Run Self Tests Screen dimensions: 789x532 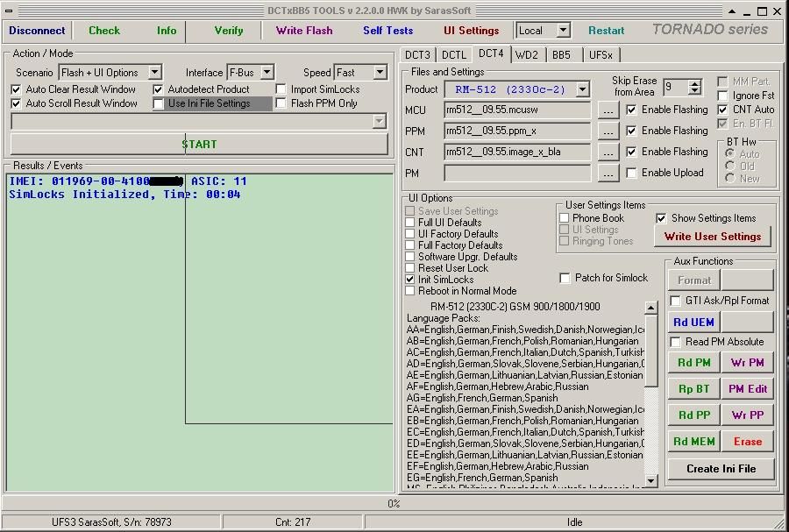point(388,31)
